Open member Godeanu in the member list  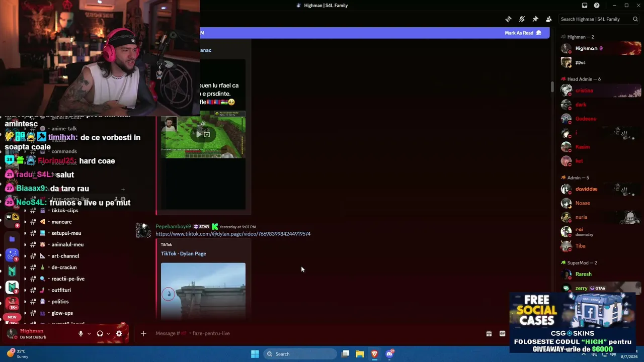pos(601,119)
